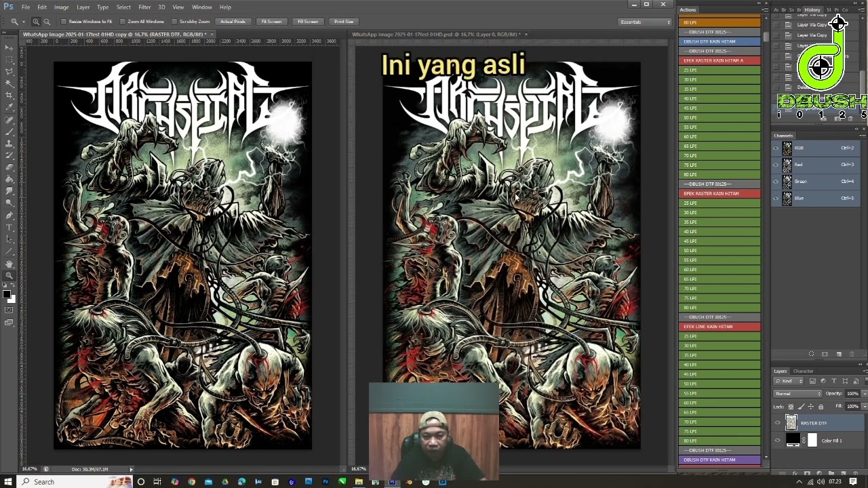Toggle Red channel visibility
Viewport: 868px width, 488px height.
click(776, 165)
